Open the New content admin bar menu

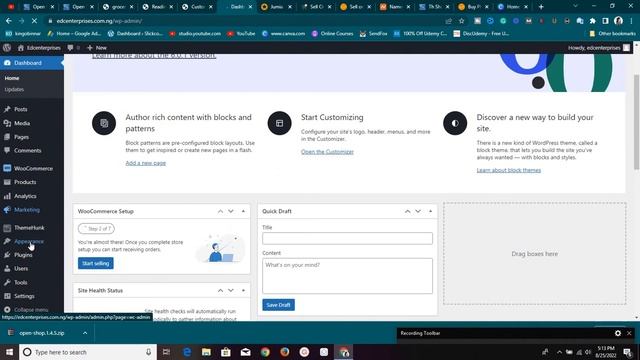pyautogui.click(x=97, y=48)
